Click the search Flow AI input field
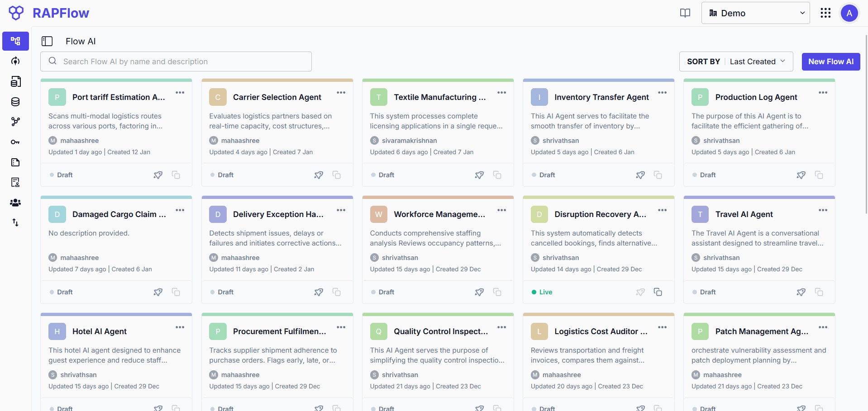 pyautogui.click(x=176, y=61)
